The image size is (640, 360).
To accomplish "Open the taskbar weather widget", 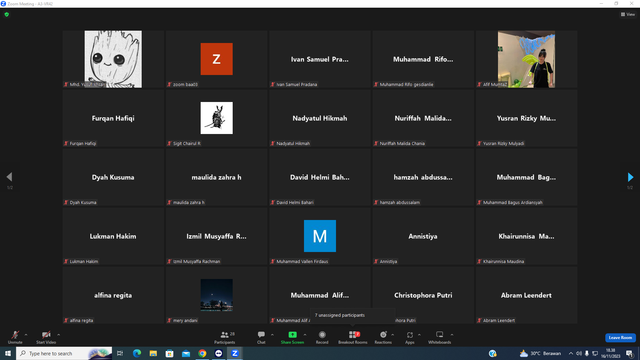I will click(540, 353).
